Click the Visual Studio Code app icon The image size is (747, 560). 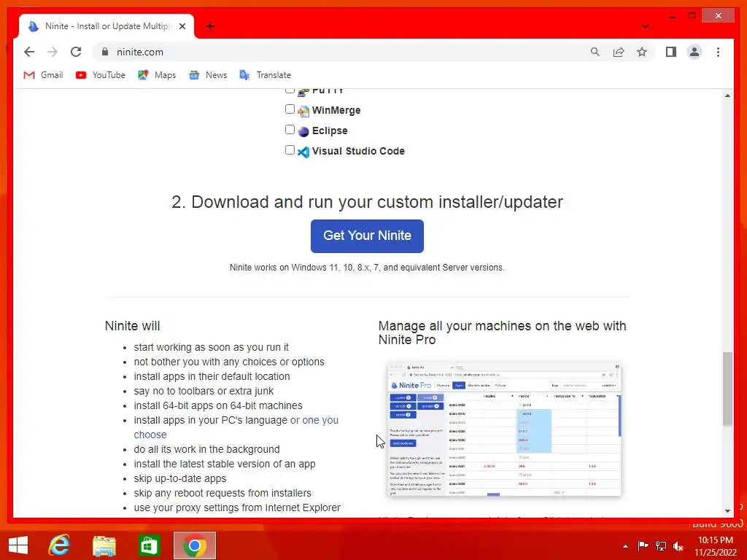click(303, 152)
